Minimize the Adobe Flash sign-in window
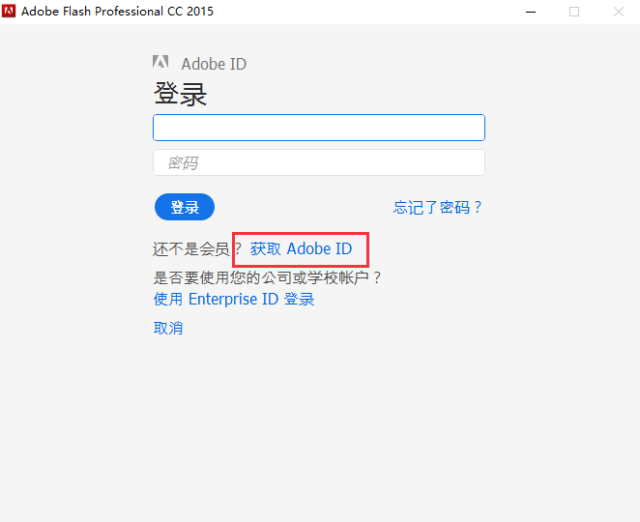Image resolution: width=640 pixels, height=522 pixels. [529, 11]
